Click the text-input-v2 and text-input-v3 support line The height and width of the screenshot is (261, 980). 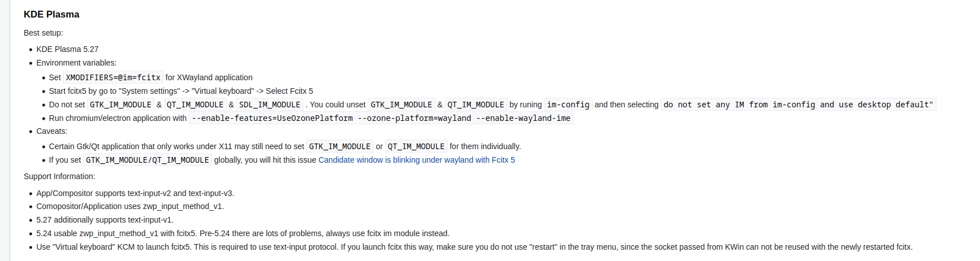tap(135, 193)
